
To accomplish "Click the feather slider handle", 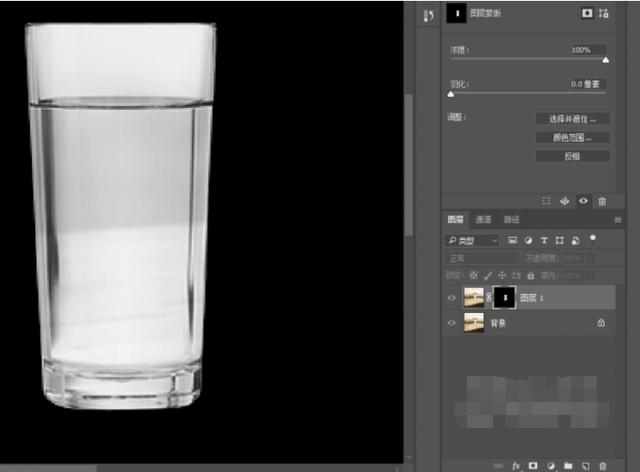I will pos(451,94).
